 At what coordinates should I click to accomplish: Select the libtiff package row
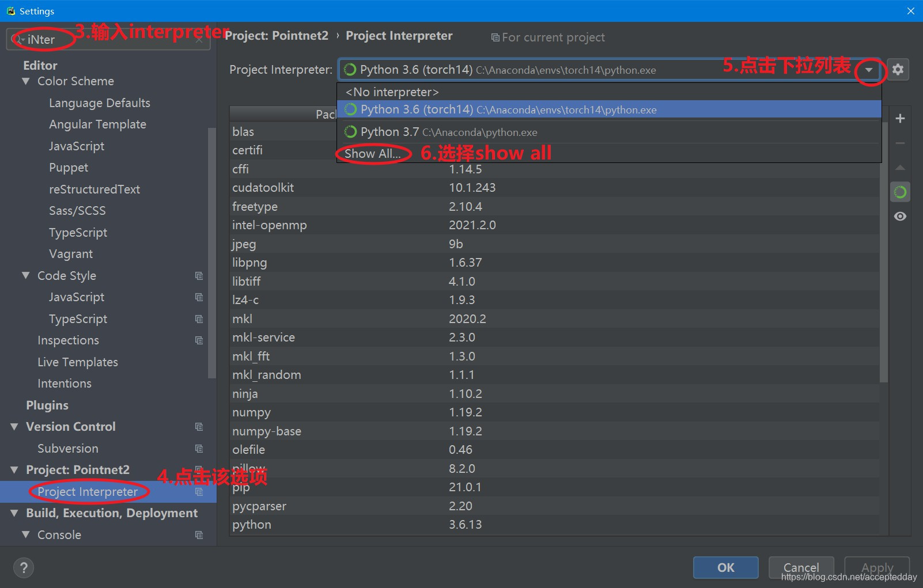pyautogui.click(x=554, y=282)
